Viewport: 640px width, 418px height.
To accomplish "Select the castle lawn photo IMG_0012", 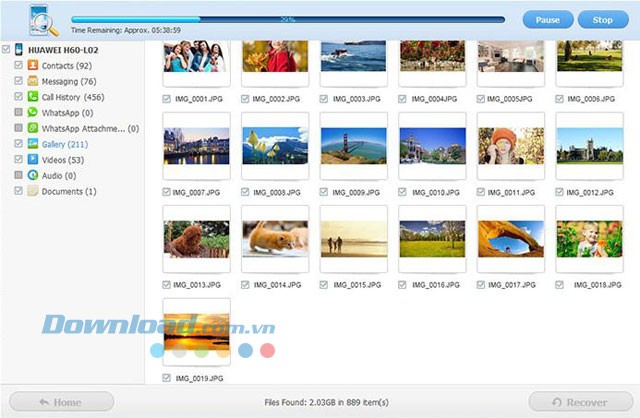I will click(590, 146).
